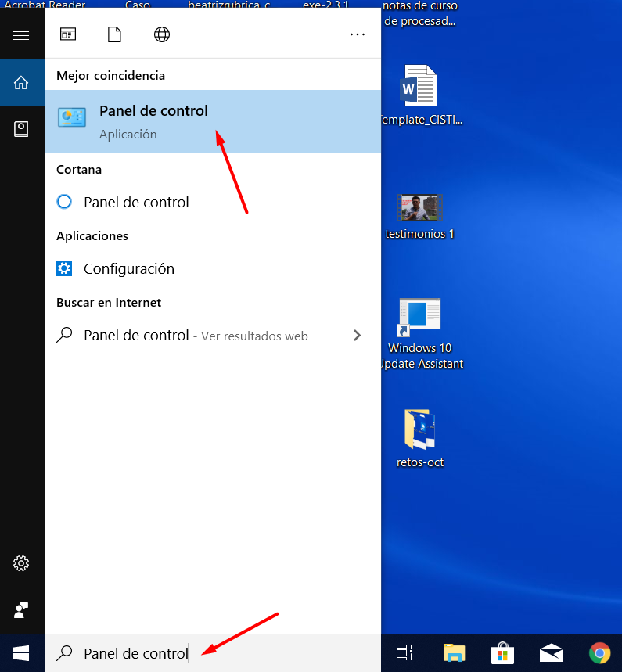Click the Feedback person icon in sidebar
Viewport: 622px width, 672px height.
tap(21, 610)
